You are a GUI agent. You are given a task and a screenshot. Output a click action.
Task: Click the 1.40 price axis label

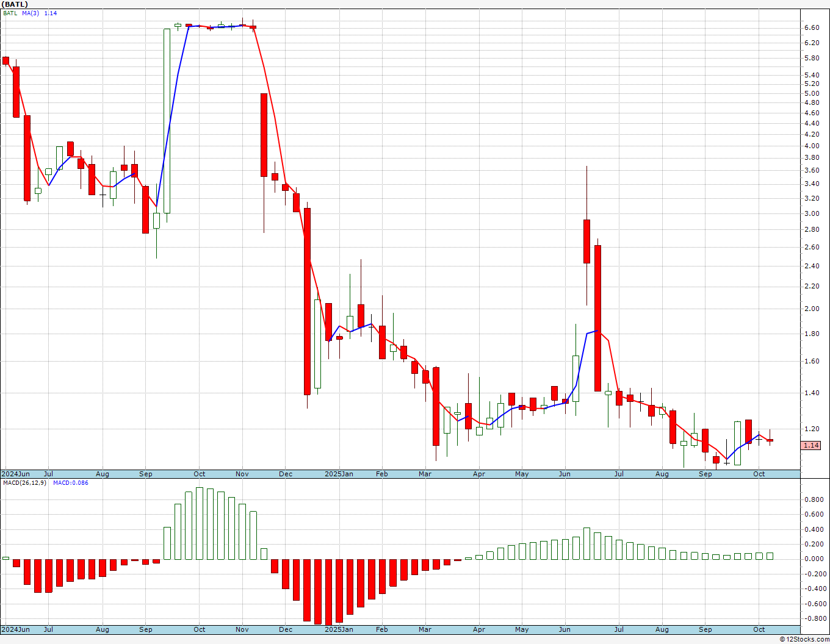812,393
